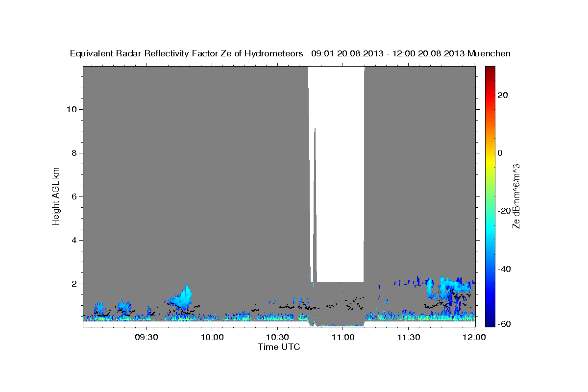Click the colorbar tick label 0

tap(500, 153)
